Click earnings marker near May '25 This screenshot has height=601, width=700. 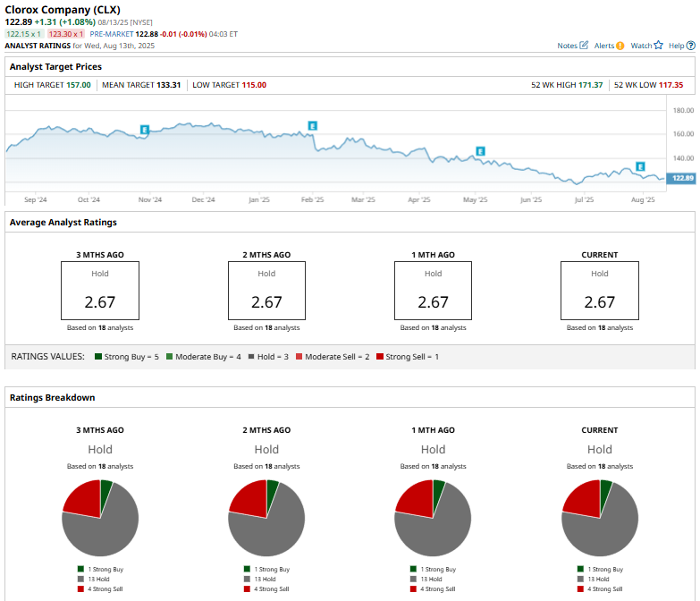tap(480, 151)
